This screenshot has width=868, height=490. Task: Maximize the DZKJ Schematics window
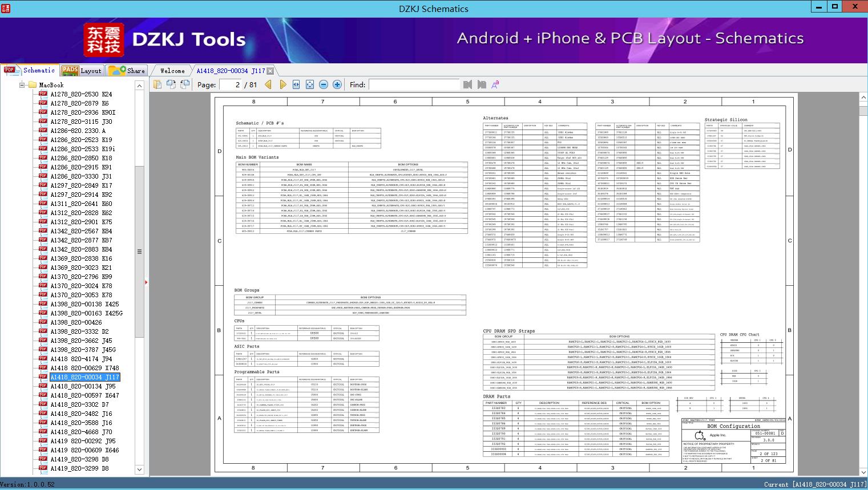point(835,6)
